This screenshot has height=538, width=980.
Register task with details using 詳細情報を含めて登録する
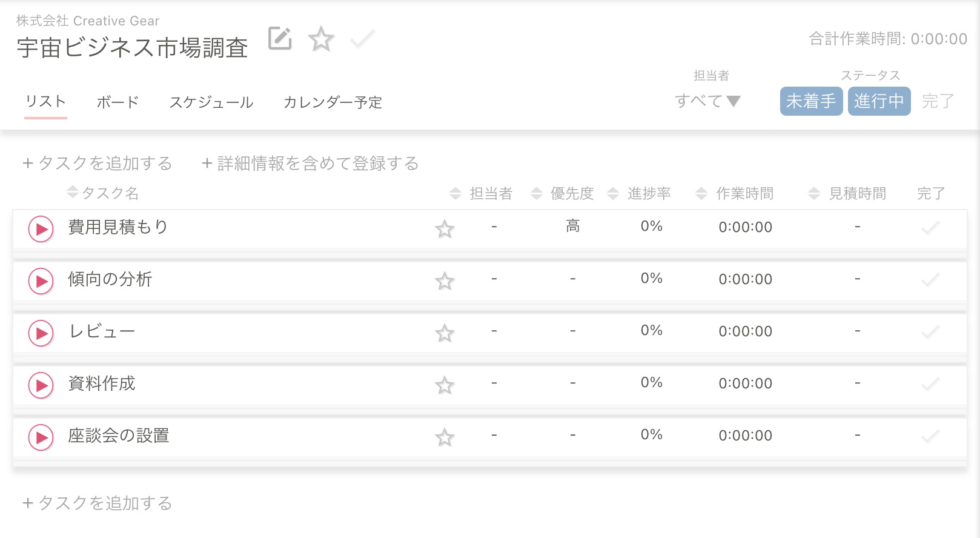pos(310,163)
